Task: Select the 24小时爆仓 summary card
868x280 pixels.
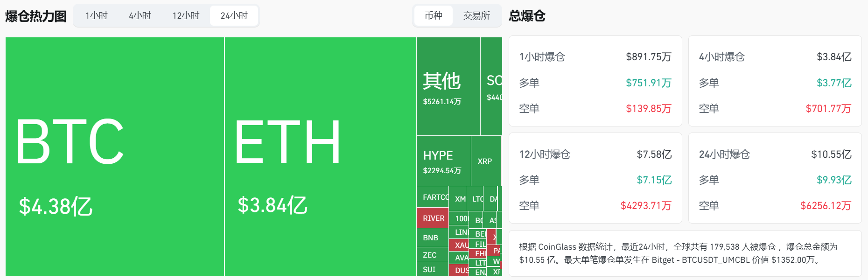Action: pos(775,179)
